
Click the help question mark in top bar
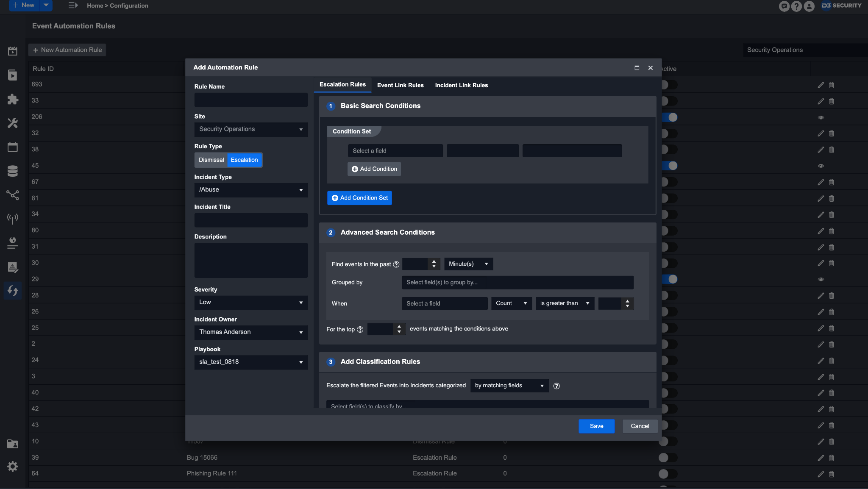(x=796, y=6)
